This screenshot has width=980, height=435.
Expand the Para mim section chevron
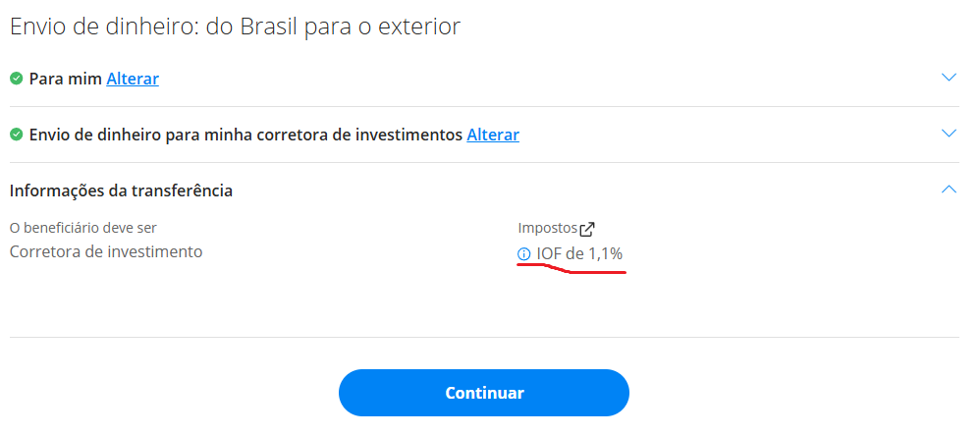pos(949,78)
